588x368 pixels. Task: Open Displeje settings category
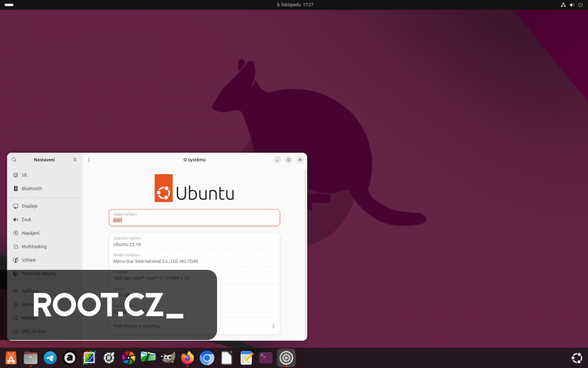44,206
